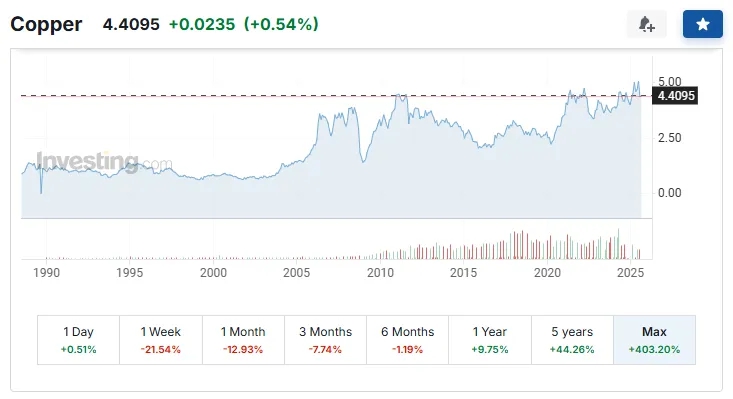
Task: Select the Max timeframe tab
Action: click(x=654, y=340)
